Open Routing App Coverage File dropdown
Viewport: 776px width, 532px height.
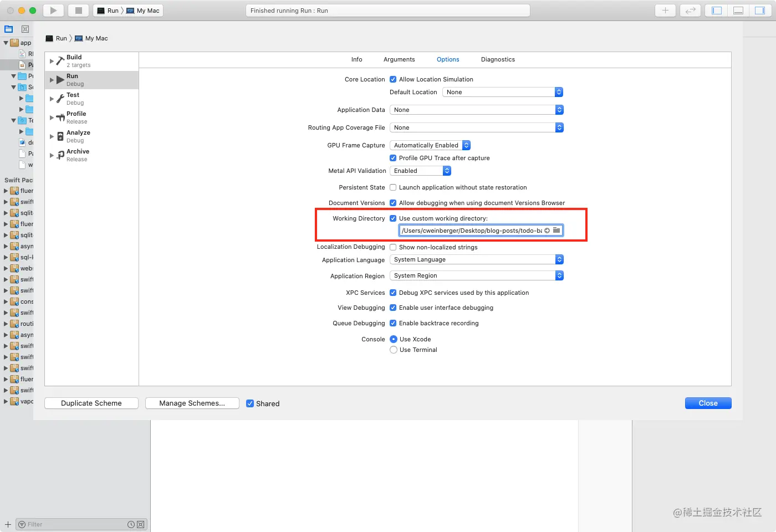click(477, 127)
